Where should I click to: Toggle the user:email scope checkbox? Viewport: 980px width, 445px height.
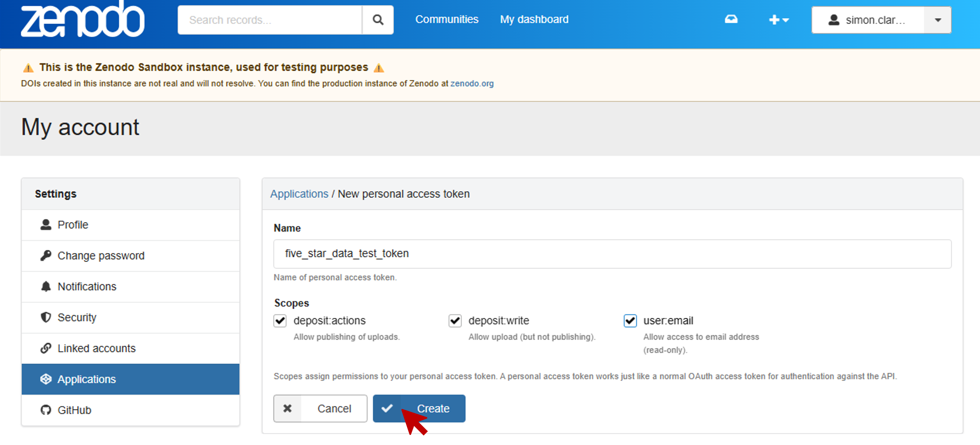(x=630, y=321)
